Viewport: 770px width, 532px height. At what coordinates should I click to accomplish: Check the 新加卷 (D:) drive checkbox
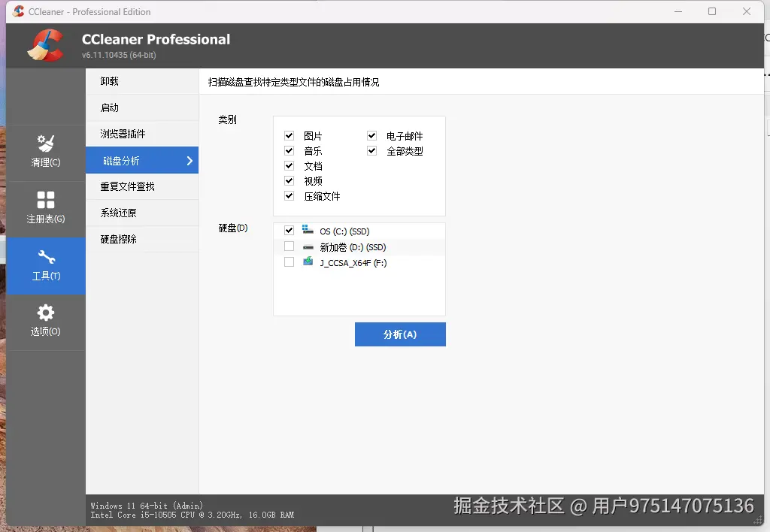coord(290,246)
